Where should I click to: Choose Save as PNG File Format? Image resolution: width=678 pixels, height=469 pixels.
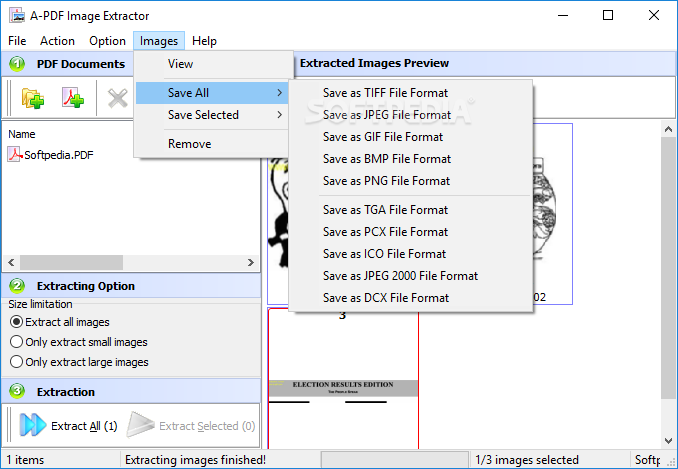coord(410,181)
